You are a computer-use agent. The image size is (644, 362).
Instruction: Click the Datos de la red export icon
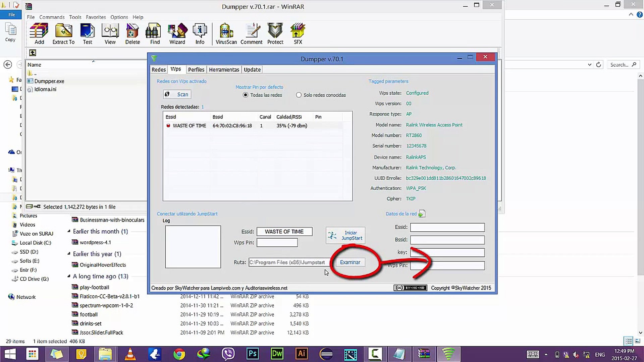click(422, 214)
